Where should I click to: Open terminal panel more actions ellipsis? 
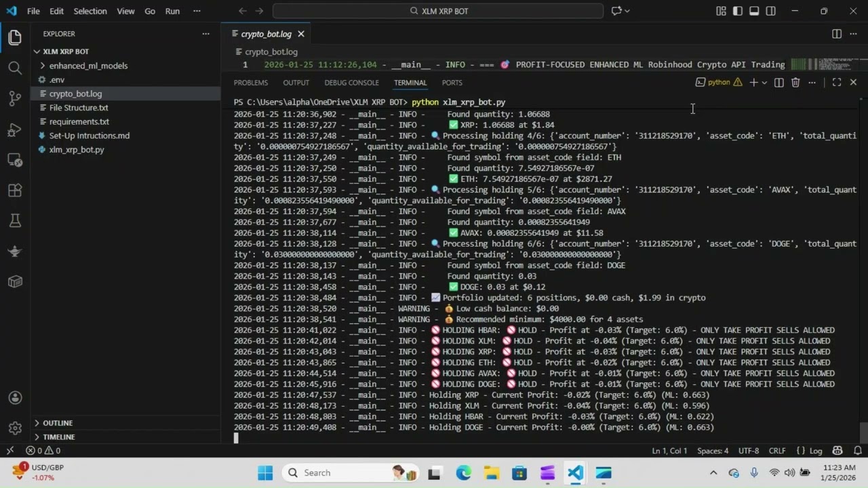point(812,83)
